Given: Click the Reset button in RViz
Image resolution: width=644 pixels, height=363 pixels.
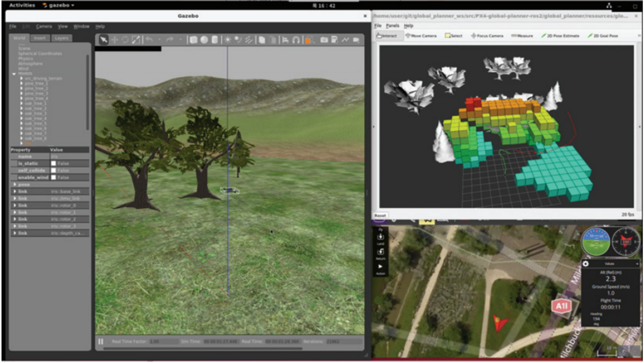Looking at the screenshot, I should click(x=380, y=215).
